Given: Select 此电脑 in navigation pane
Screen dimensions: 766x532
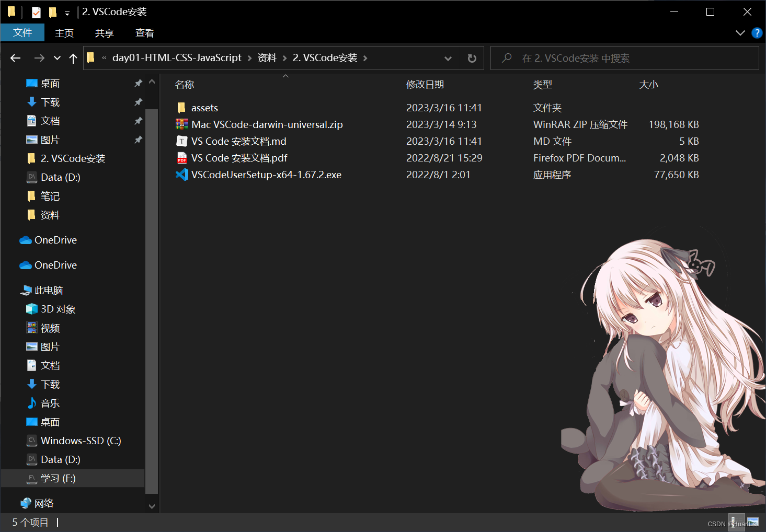Looking at the screenshot, I should tap(48, 290).
